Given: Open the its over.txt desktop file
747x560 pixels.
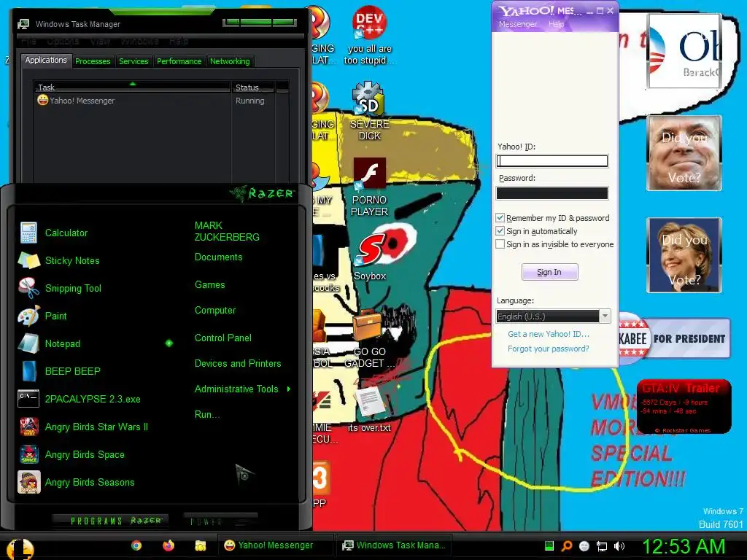Looking at the screenshot, I should point(369,410).
